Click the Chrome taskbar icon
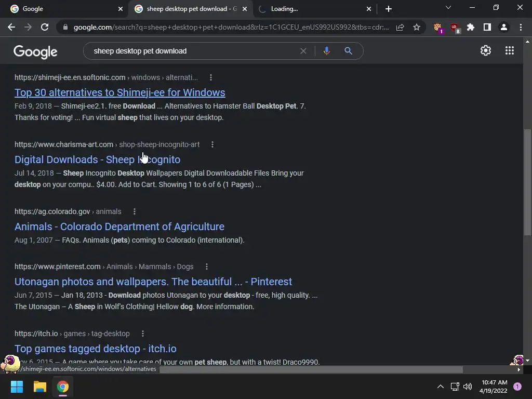 (x=63, y=387)
